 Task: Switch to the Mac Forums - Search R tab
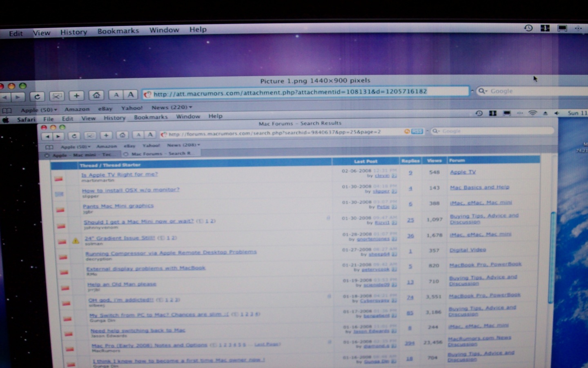pyautogui.click(x=160, y=154)
